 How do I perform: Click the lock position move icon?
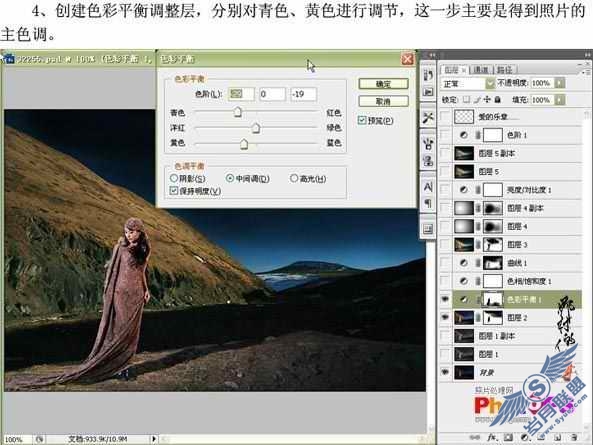click(487, 99)
